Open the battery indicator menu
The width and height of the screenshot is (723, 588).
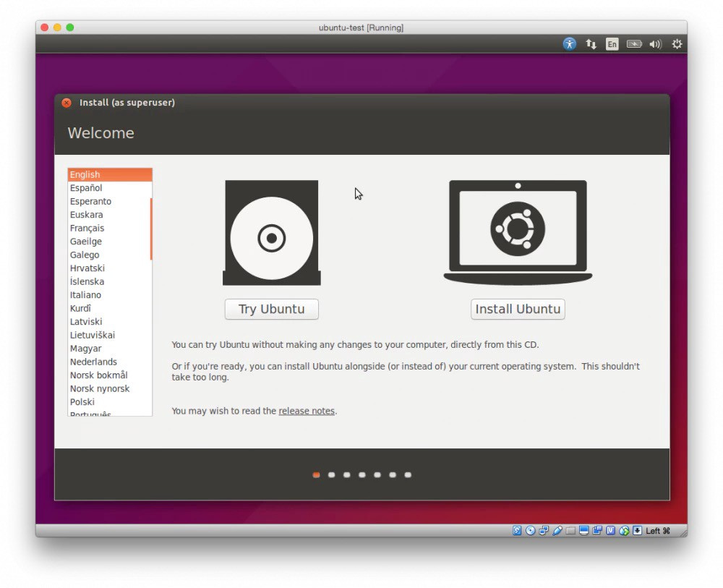[x=634, y=44]
